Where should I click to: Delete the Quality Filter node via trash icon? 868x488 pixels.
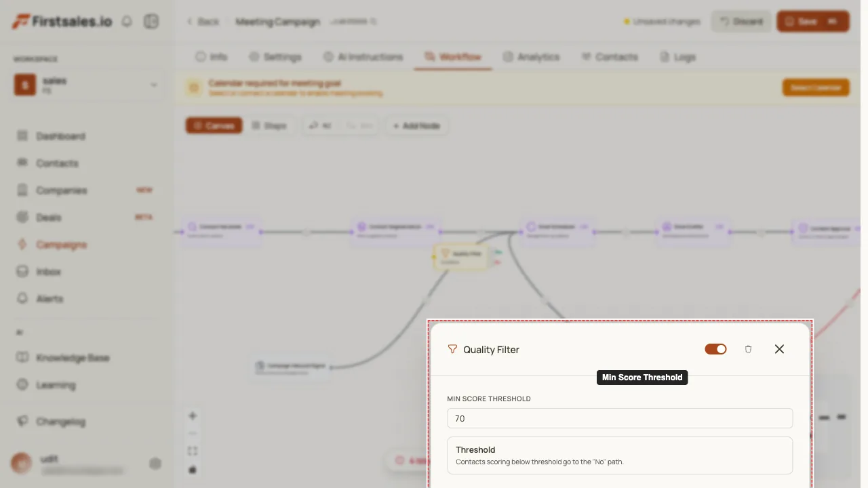coord(748,349)
